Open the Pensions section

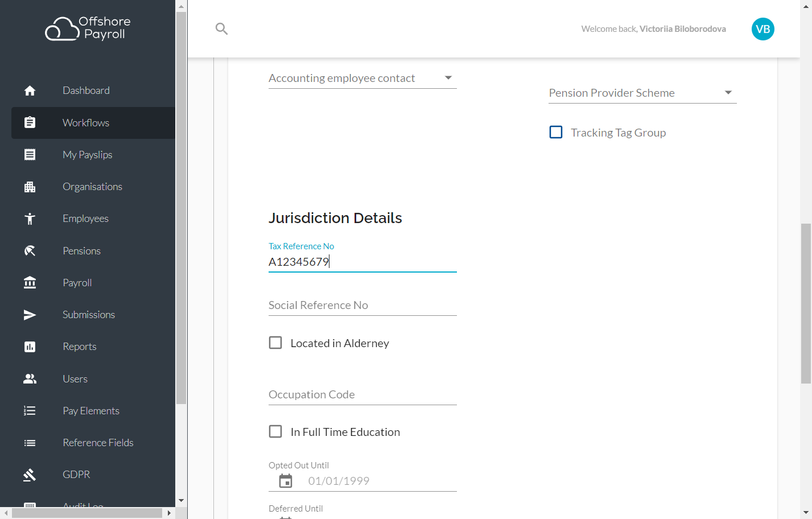click(x=93, y=250)
